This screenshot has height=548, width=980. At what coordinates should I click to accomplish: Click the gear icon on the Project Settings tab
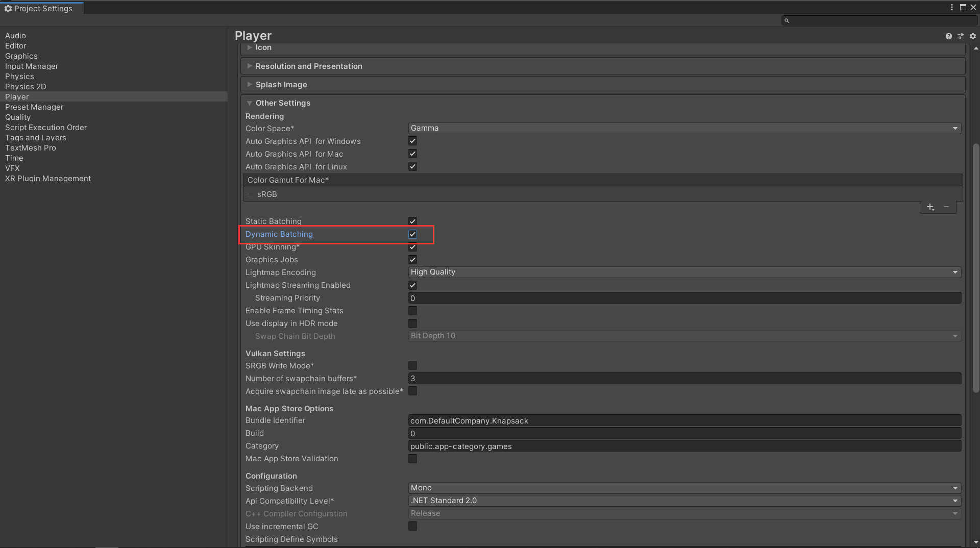(x=8, y=8)
